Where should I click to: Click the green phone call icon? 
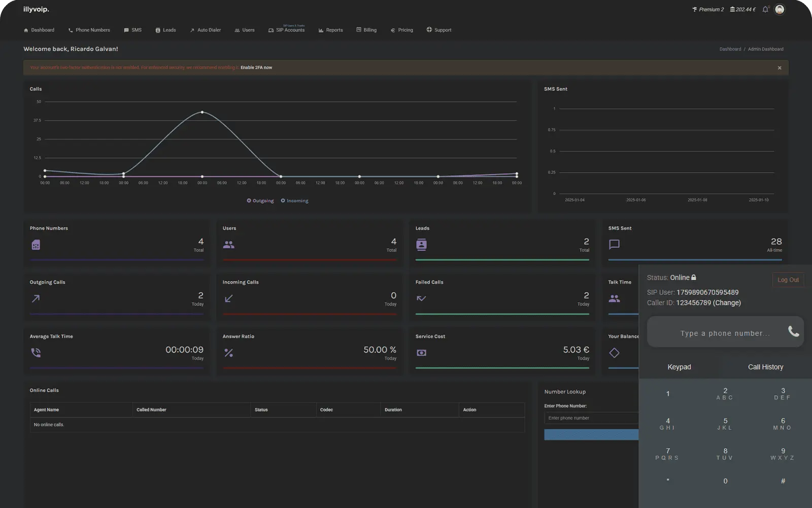793,332
